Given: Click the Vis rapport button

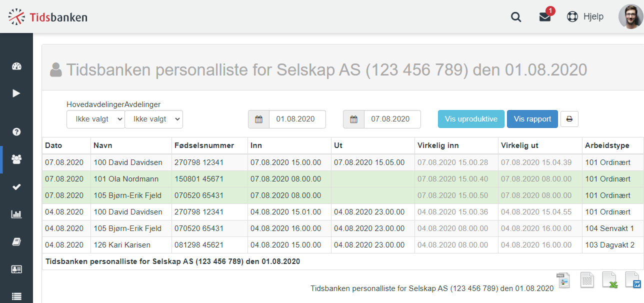Looking at the screenshot, I should click(532, 119).
